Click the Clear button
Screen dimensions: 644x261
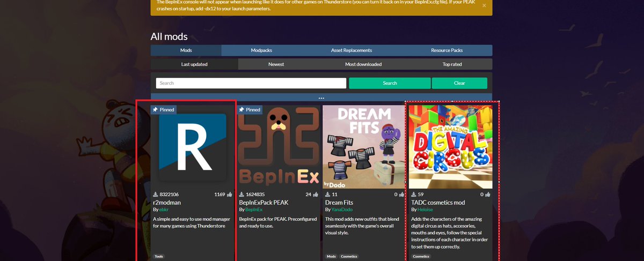(x=459, y=83)
